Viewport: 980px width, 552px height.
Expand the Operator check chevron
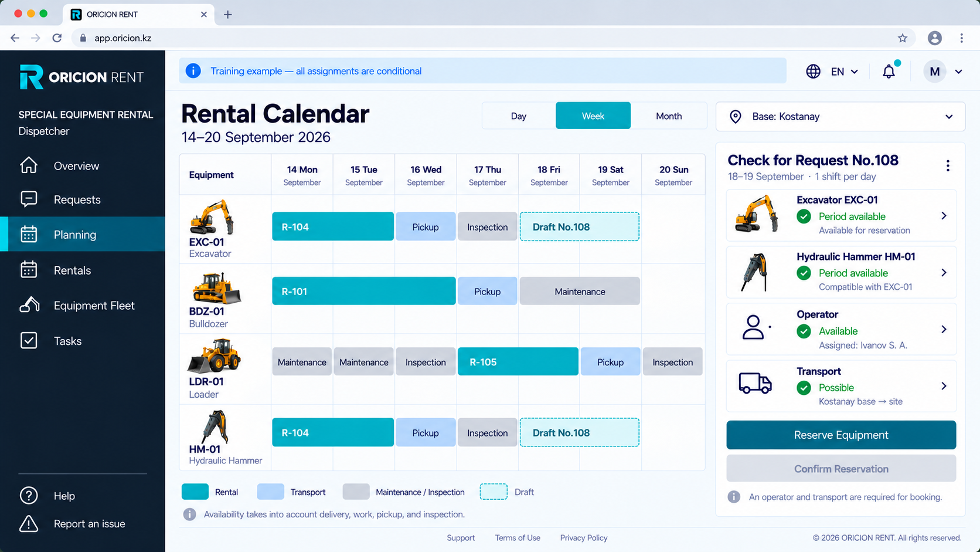(x=944, y=330)
